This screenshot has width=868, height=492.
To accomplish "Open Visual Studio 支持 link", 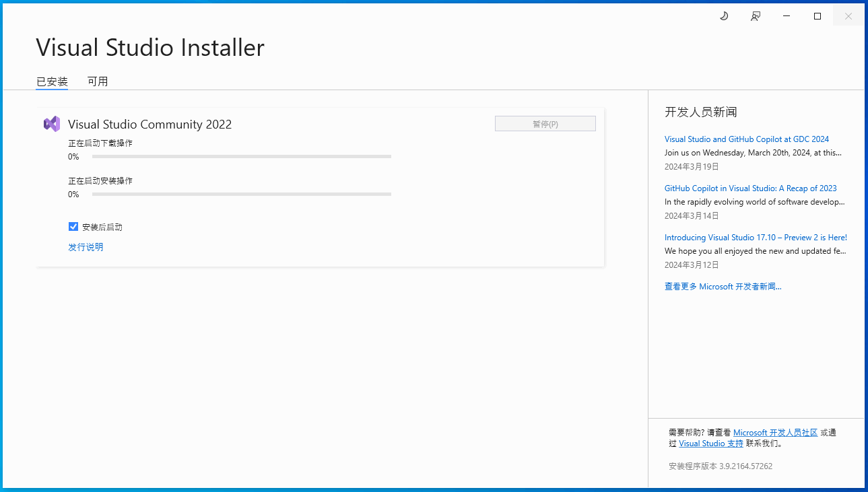I will click(711, 444).
